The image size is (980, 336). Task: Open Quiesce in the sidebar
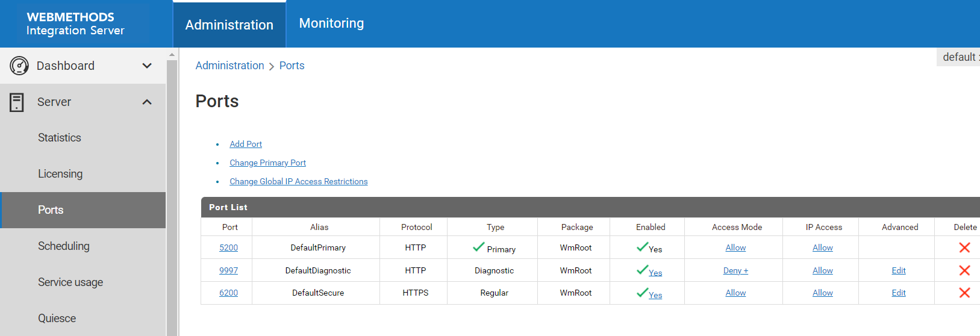57,319
